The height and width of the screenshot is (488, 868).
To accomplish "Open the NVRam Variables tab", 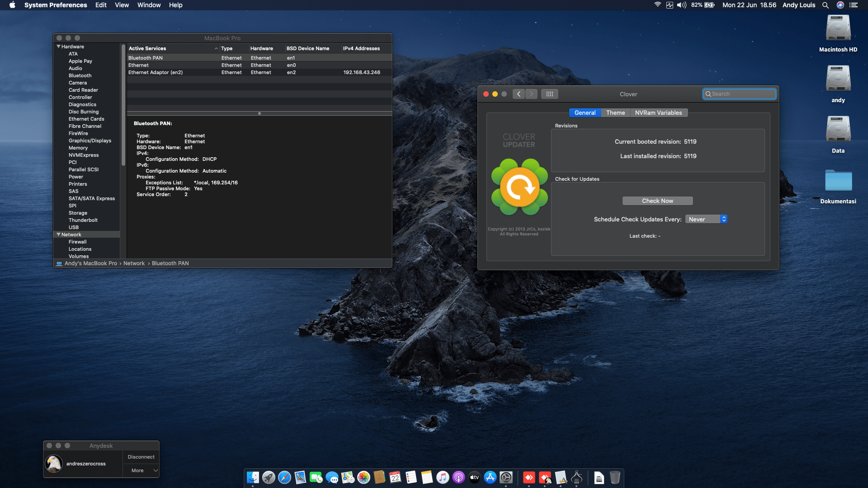I will coord(659,113).
